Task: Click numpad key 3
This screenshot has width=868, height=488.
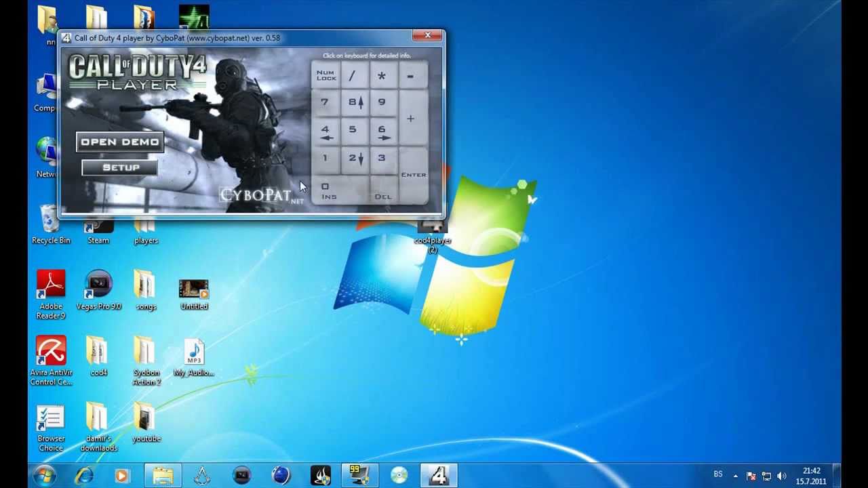Action: coord(382,159)
